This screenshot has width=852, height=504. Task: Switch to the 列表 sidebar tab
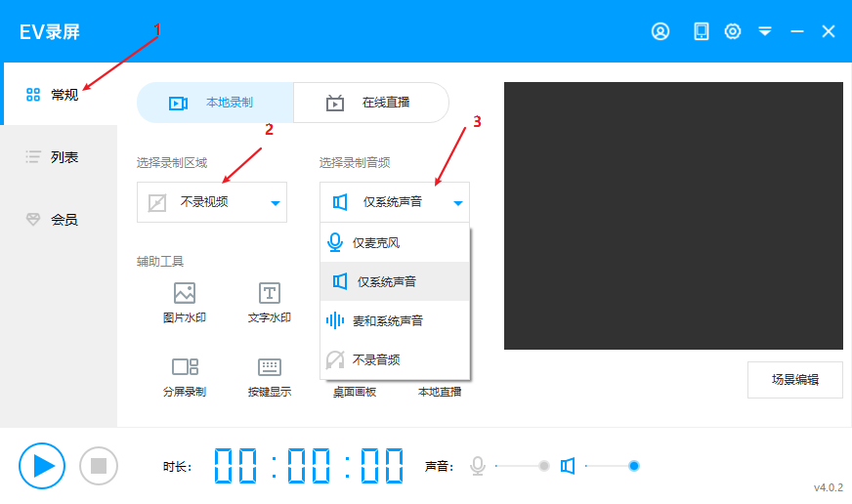(x=59, y=157)
